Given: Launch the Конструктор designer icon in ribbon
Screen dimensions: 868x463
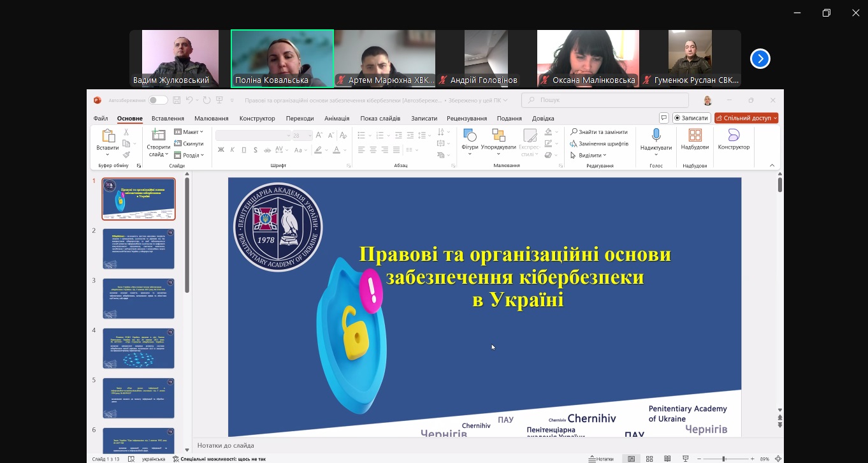Looking at the screenshot, I should [734, 135].
